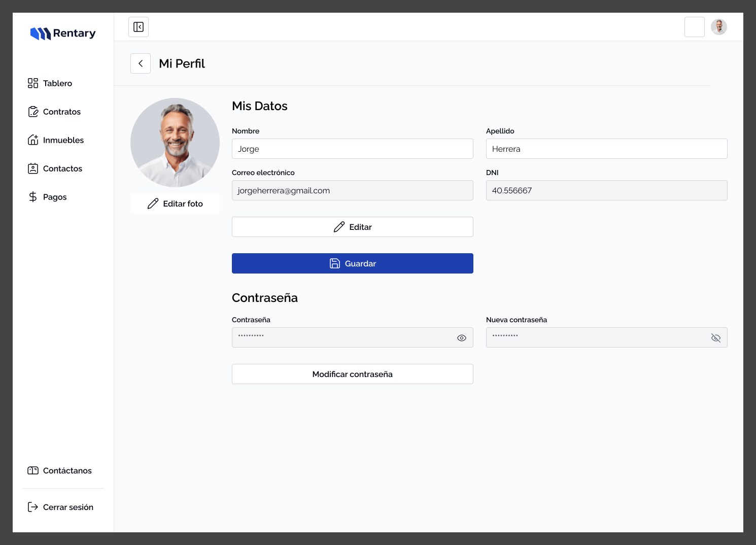Click the Editar button under data fields
756x545 pixels.
[353, 227]
